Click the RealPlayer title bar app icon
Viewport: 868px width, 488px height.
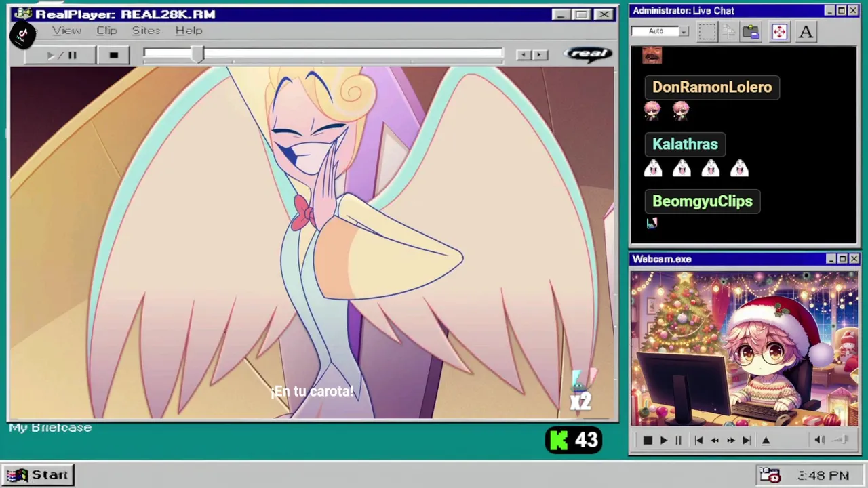[x=22, y=14]
